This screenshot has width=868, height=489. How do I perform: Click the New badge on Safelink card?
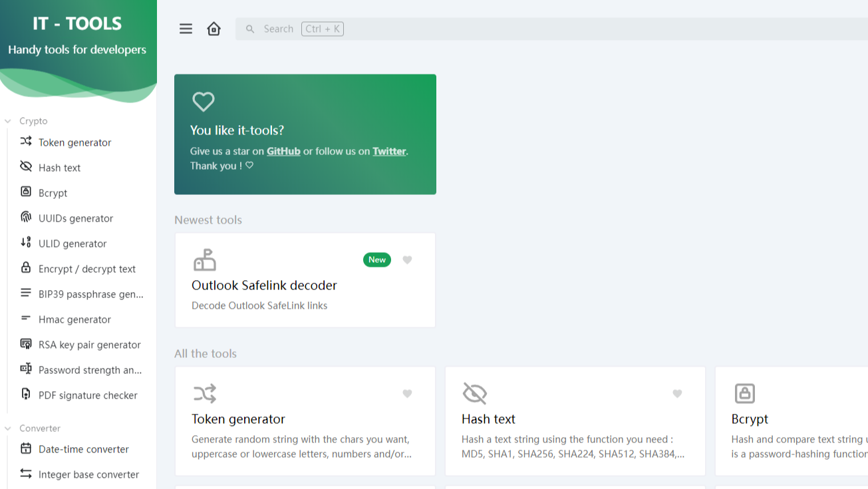coord(377,260)
